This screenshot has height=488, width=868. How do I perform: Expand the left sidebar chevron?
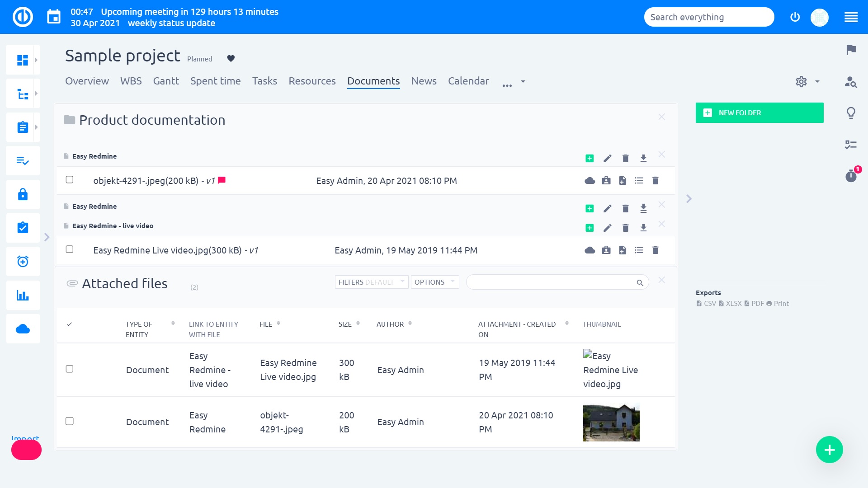click(47, 237)
